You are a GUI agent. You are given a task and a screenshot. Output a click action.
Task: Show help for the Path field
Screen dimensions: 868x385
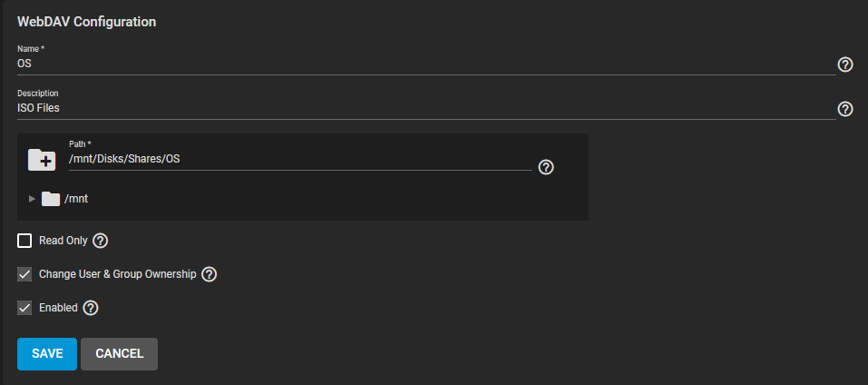pos(546,167)
